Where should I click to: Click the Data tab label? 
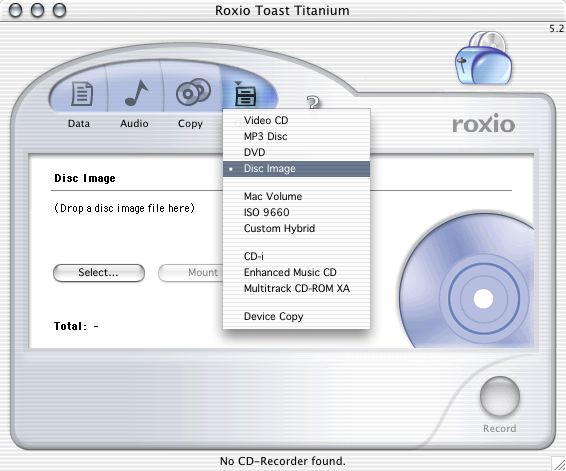(x=79, y=123)
